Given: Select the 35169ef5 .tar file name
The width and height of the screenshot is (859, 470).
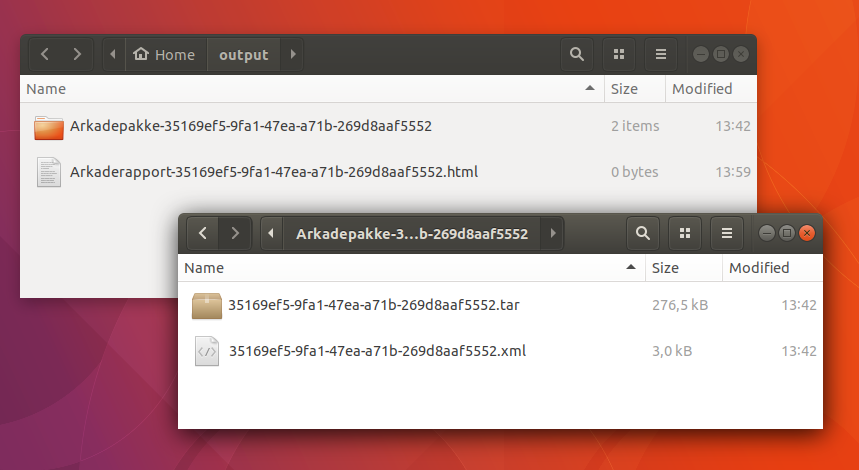Looking at the screenshot, I should tap(374, 305).
